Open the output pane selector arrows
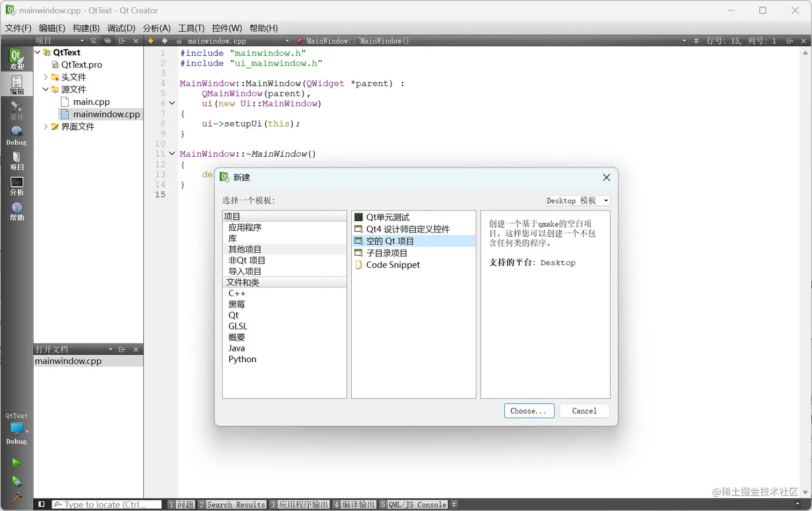Image resolution: width=812 pixels, height=511 pixels. 454,505
